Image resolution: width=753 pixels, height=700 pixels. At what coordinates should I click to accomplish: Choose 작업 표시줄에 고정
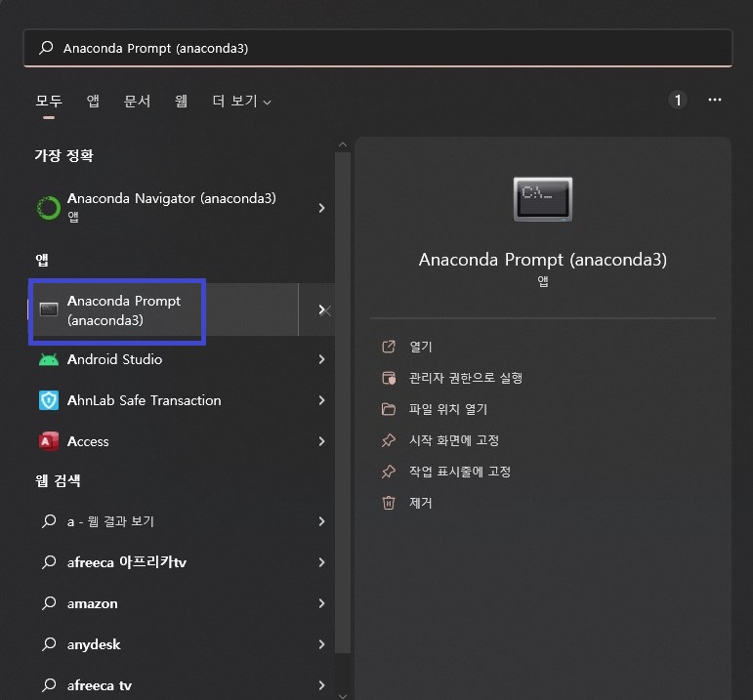(460, 472)
